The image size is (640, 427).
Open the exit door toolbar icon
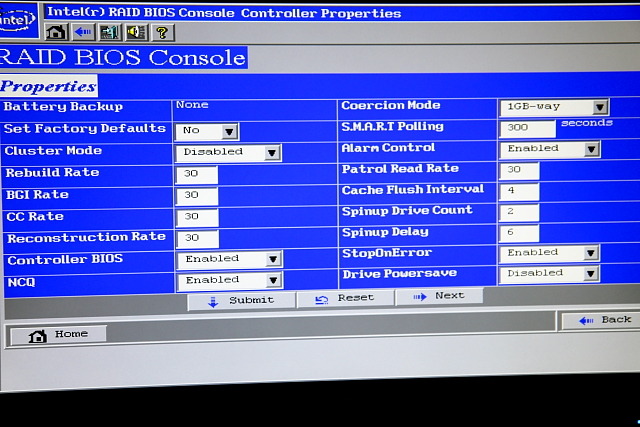[110, 32]
